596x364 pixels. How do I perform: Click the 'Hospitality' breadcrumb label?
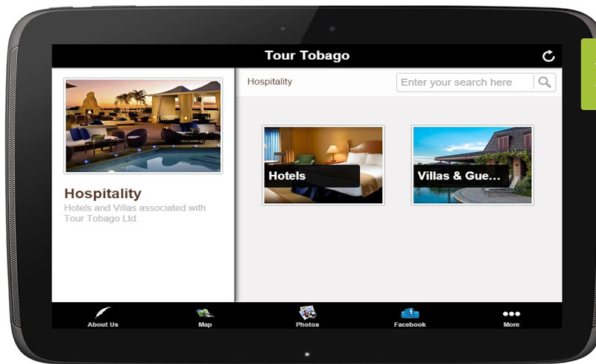click(x=270, y=82)
